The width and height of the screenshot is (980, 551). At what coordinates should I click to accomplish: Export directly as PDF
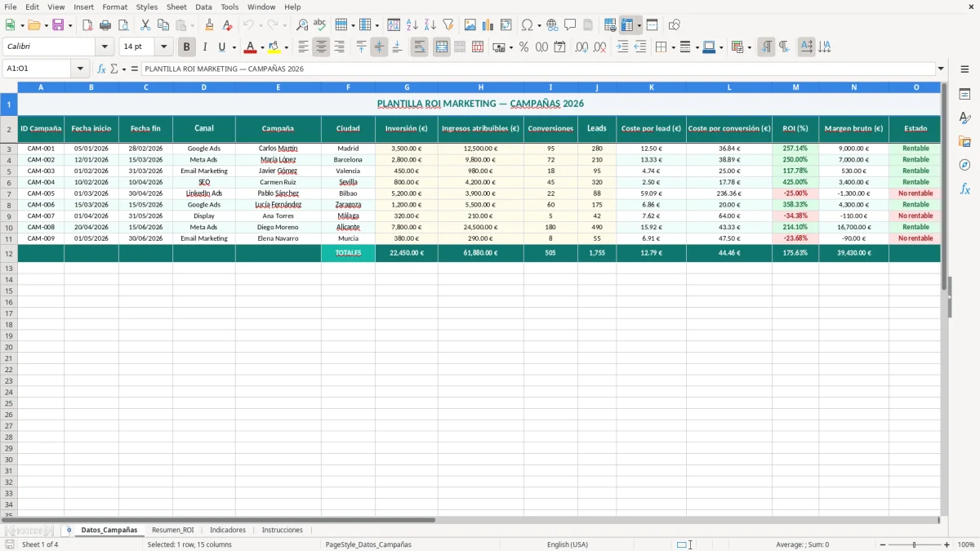(x=87, y=25)
